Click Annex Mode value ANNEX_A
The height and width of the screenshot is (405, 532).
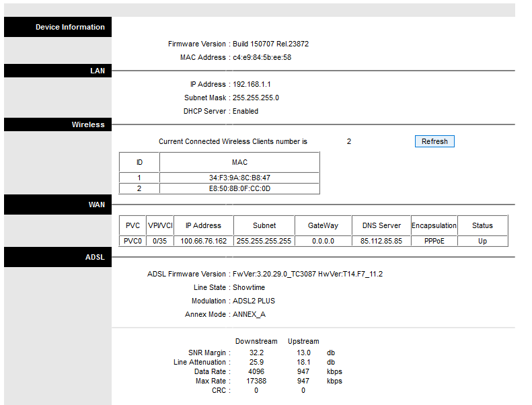point(249,314)
